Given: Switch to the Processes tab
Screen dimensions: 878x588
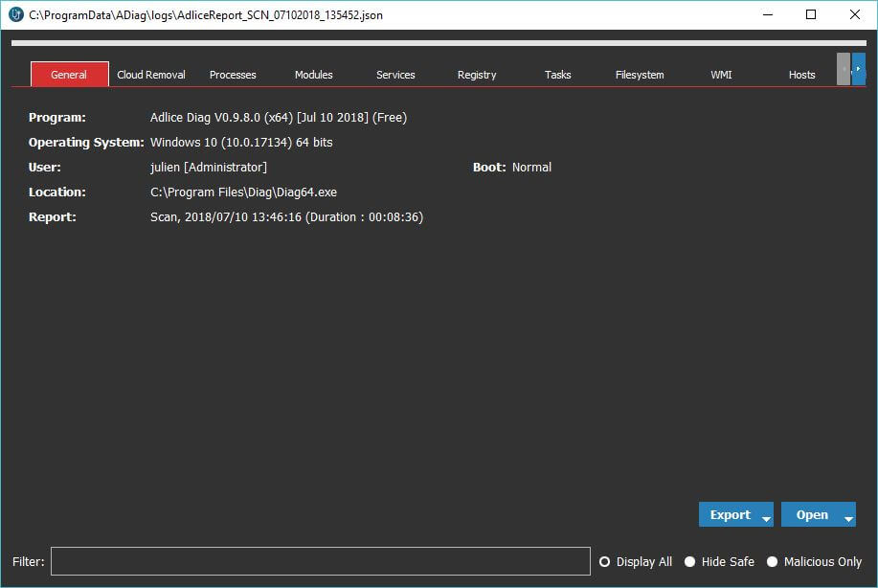Looking at the screenshot, I should 233,75.
